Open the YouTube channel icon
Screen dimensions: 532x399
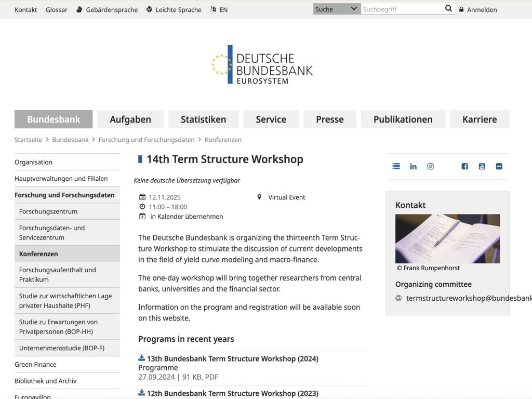(482, 166)
